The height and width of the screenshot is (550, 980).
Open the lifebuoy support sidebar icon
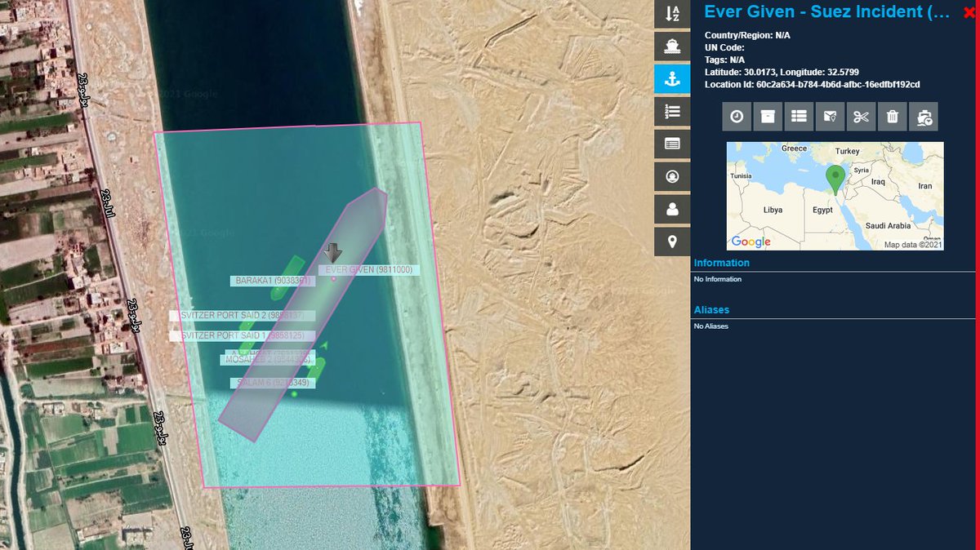tap(672, 176)
